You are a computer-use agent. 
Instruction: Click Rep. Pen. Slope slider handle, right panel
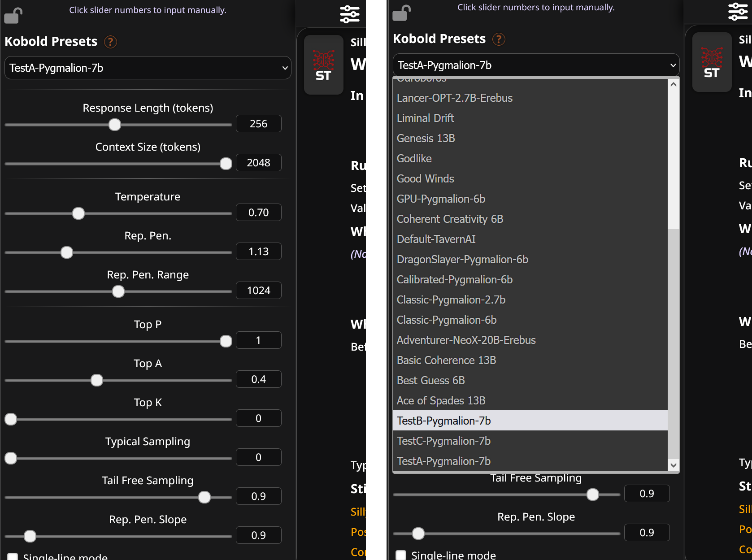click(418, 534)
